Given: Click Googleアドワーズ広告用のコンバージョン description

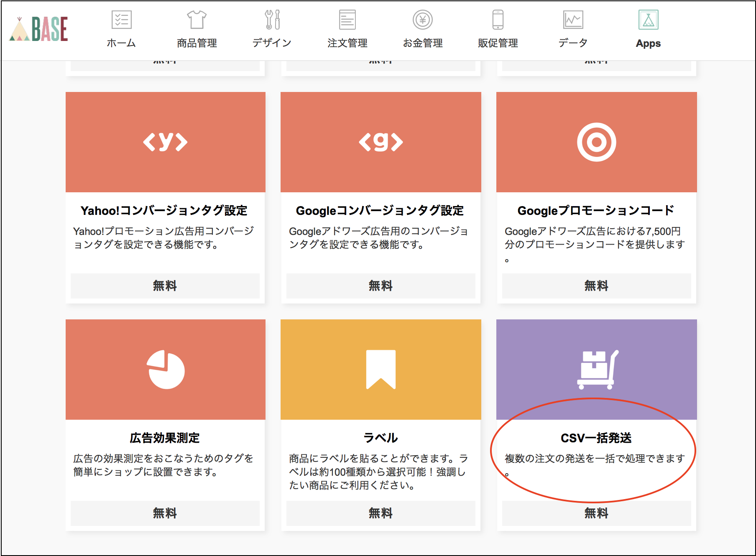Looking at the screenshot, I should 379,237.
